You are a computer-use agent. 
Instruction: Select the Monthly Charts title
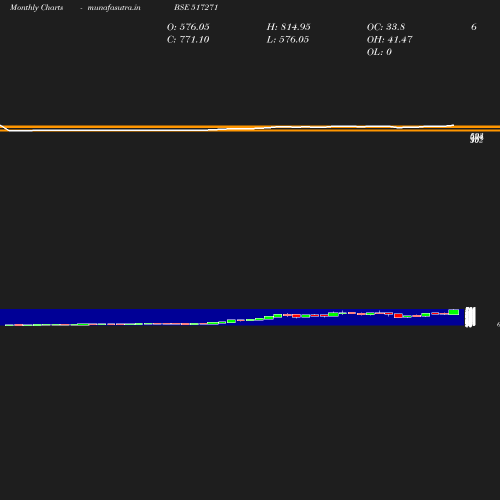36,7
